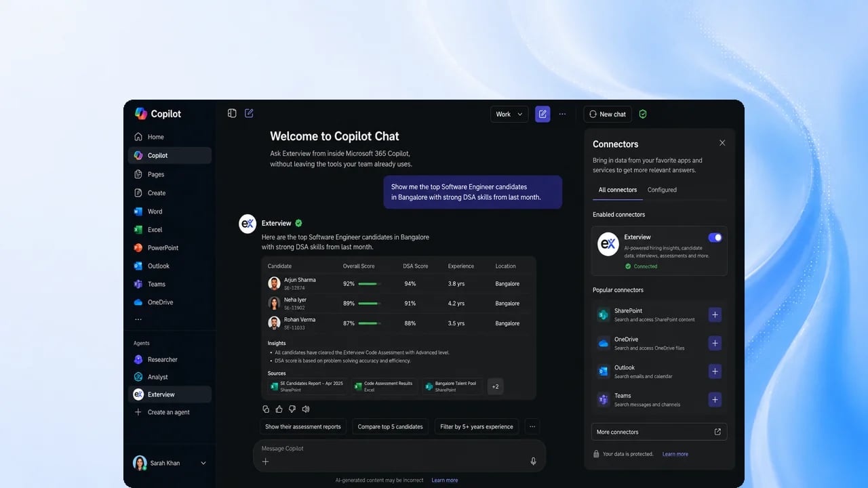This screenshot has width=868, height=488.
Task: Give thumbs down to the response
Action: point(292,409)
